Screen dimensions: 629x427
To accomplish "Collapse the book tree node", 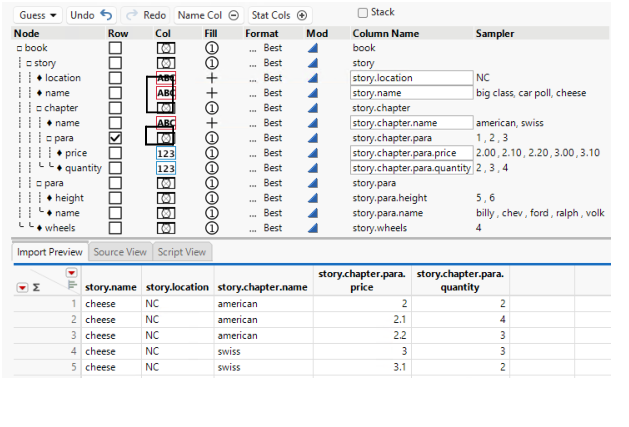I will point(19,49).
